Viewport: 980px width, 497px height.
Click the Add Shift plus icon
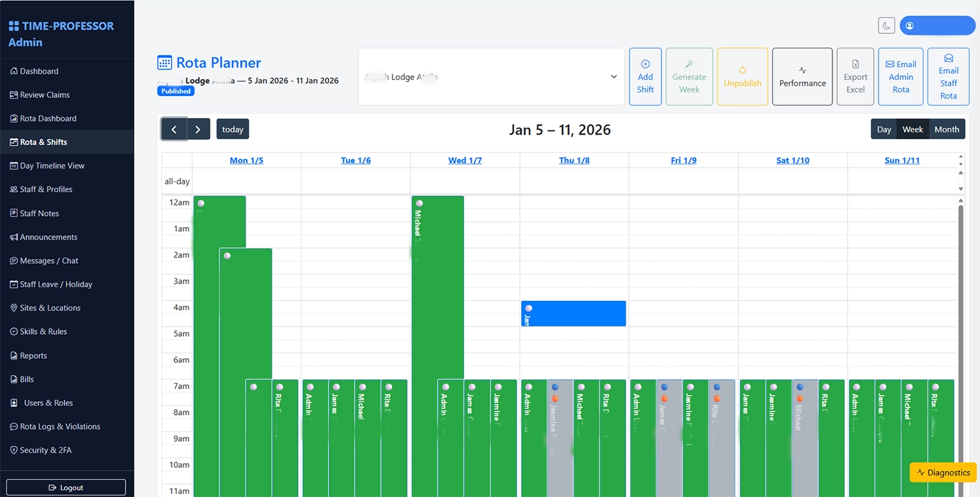[x=646, y=64]
